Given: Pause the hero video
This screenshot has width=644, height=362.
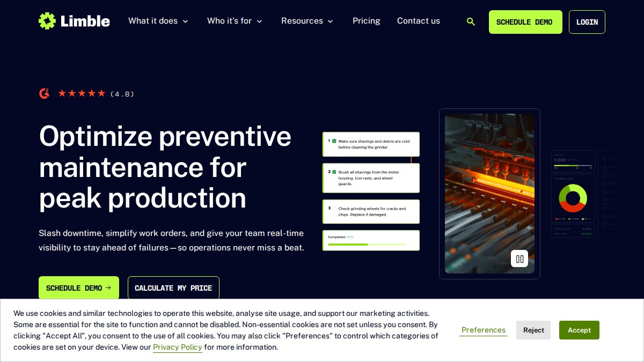Looking at the screenshot, I should click(x=519, y=259).
